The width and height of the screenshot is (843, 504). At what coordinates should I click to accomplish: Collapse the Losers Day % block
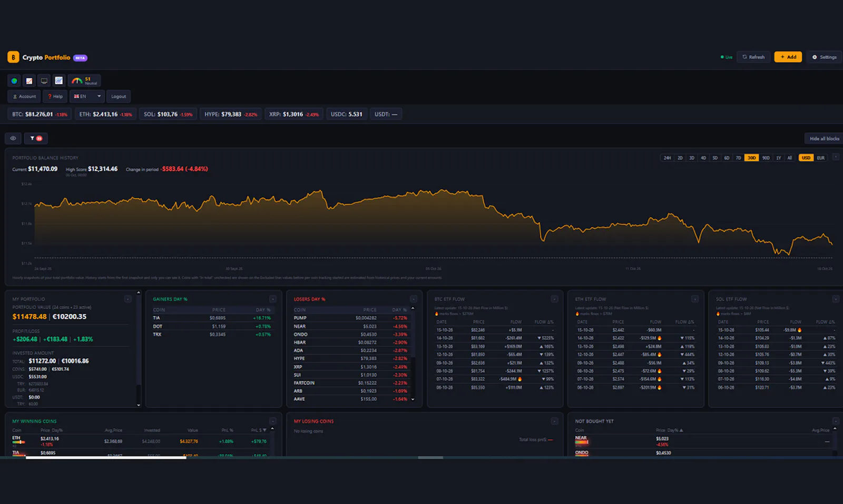coord(413,299)
